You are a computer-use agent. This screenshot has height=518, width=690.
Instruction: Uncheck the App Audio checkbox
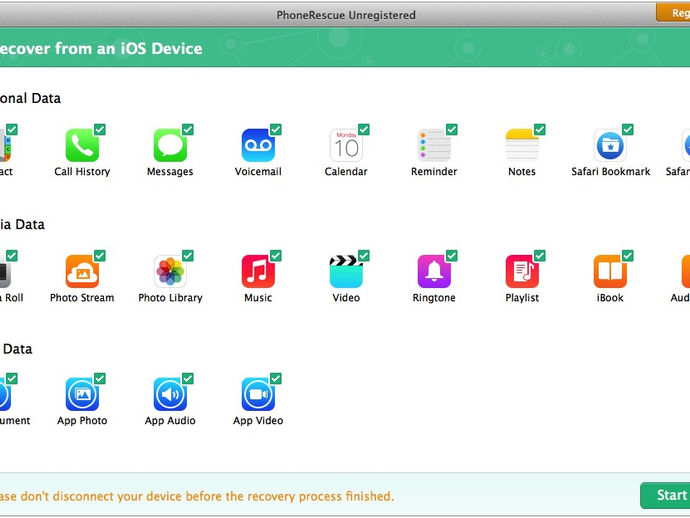coord(188,378)
